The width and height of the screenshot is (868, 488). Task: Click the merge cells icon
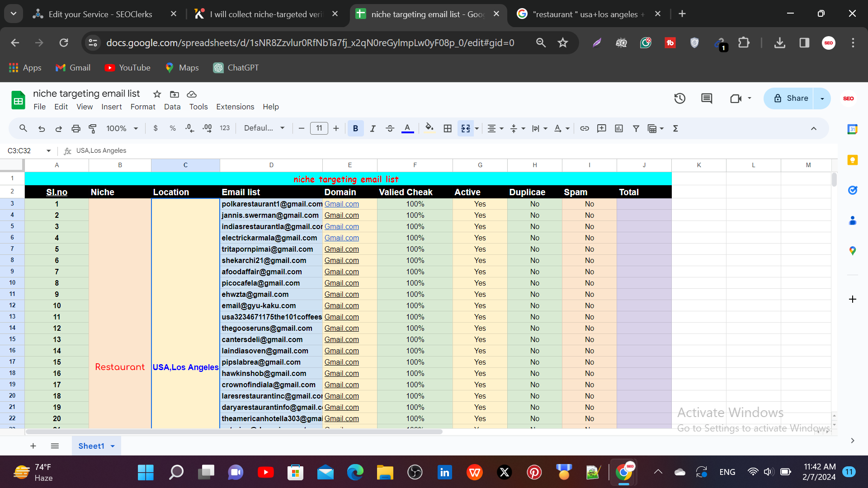coord(466,129)
